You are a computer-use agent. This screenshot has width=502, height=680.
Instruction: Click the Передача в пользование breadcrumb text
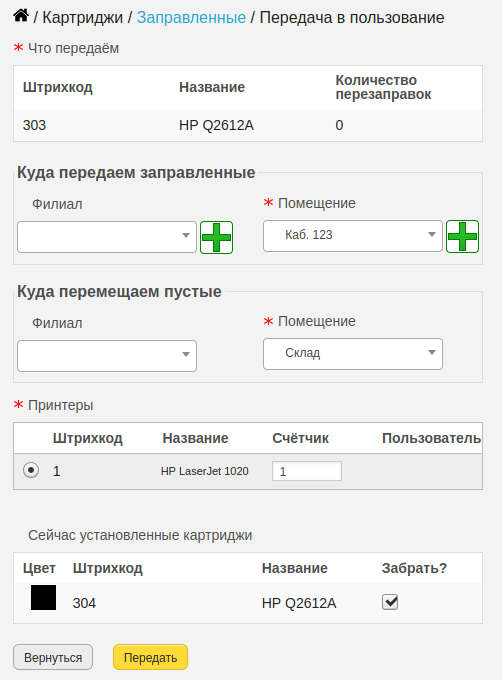352,18
